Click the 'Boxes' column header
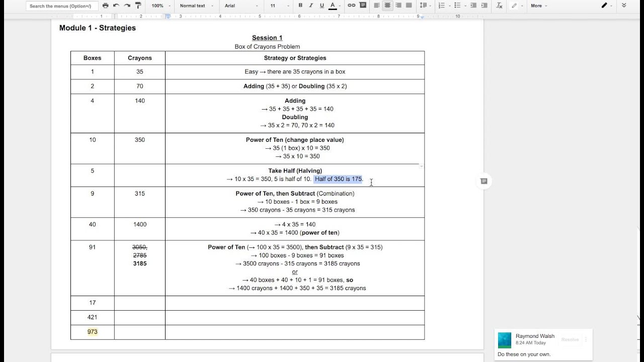644x362 pixels. click(92, 58)
